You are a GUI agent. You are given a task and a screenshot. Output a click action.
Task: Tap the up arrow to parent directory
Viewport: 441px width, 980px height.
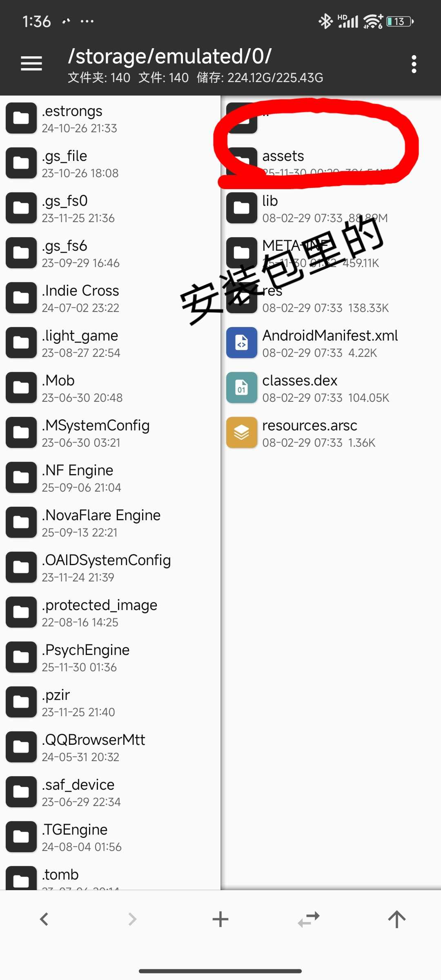coord(396,919)
